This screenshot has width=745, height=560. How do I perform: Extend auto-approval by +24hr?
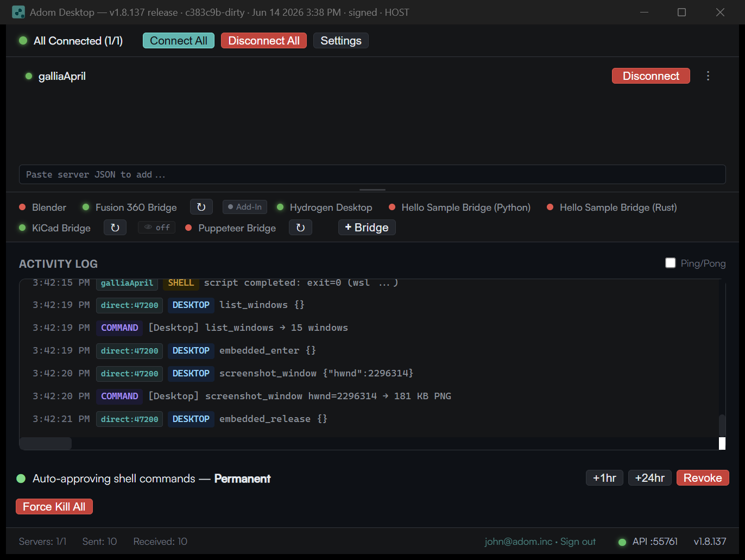[650, 478]
